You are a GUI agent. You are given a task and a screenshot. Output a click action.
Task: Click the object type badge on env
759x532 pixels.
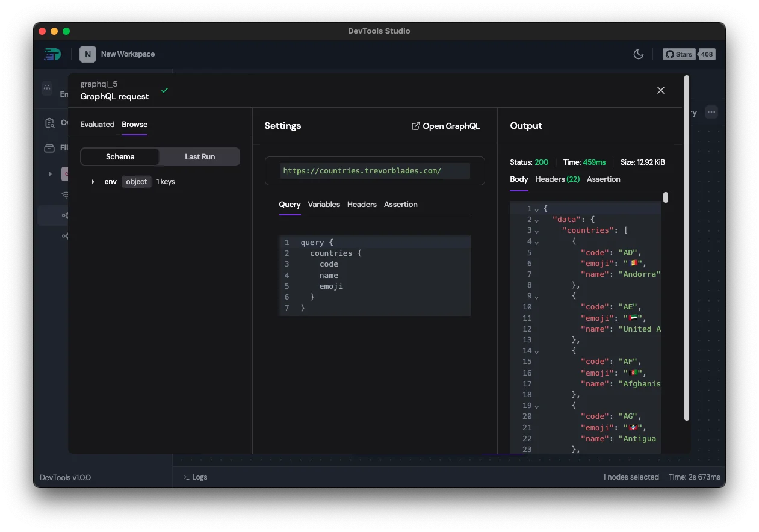pos(137,182)
